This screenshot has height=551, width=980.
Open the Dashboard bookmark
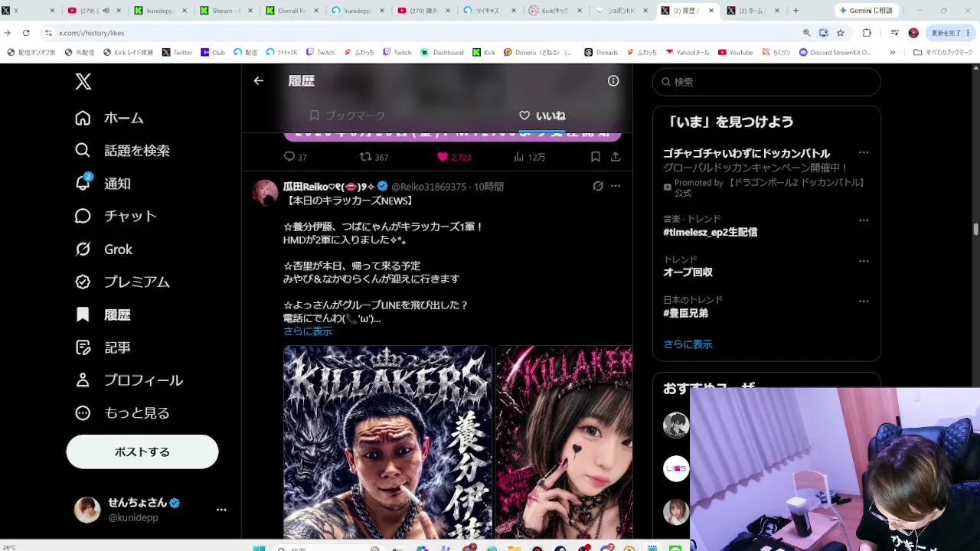tap(442, 53)
